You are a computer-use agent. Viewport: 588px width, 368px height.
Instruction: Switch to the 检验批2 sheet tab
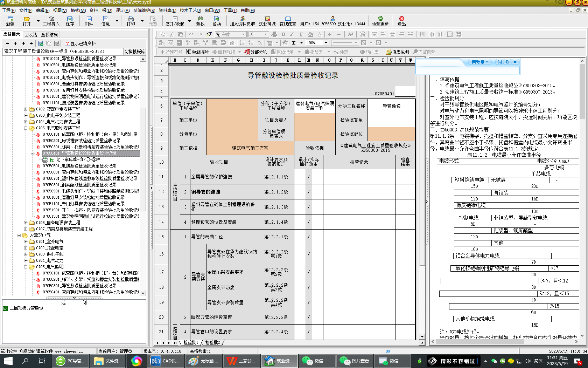coord(212,342)
